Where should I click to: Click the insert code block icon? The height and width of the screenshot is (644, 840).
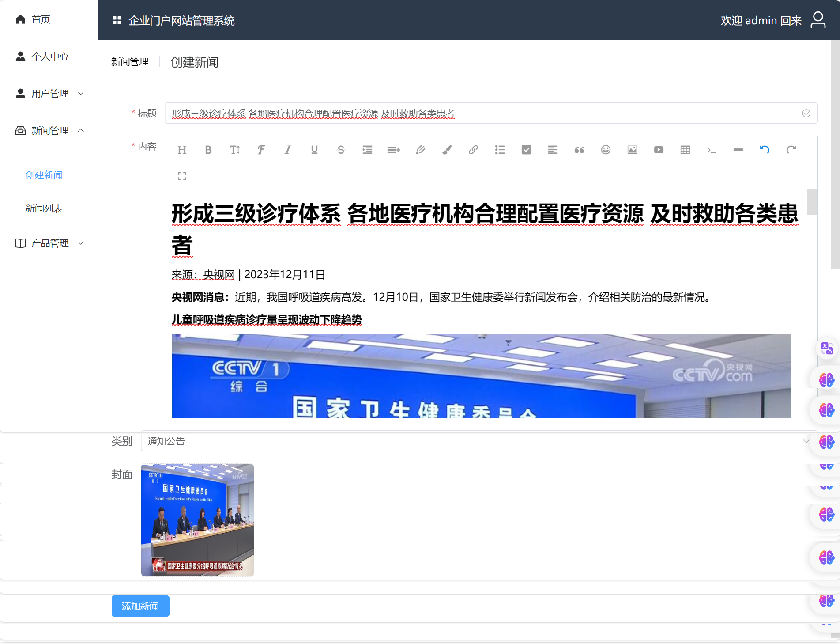(712, 150)
